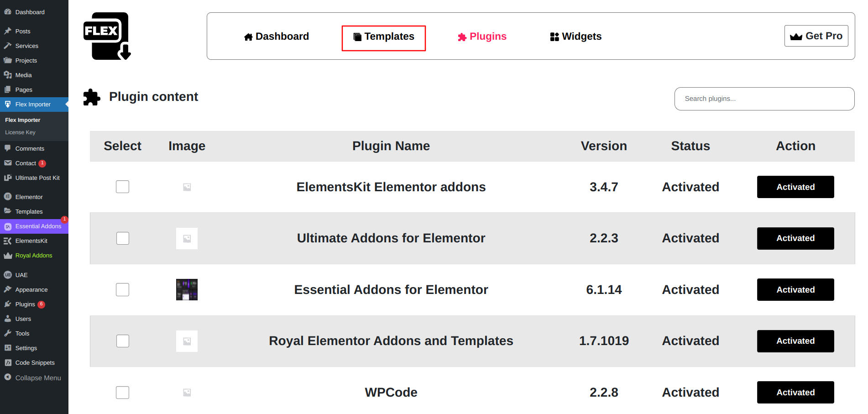Expand the Plugins admin menu
868x414 pixels.
25,304
